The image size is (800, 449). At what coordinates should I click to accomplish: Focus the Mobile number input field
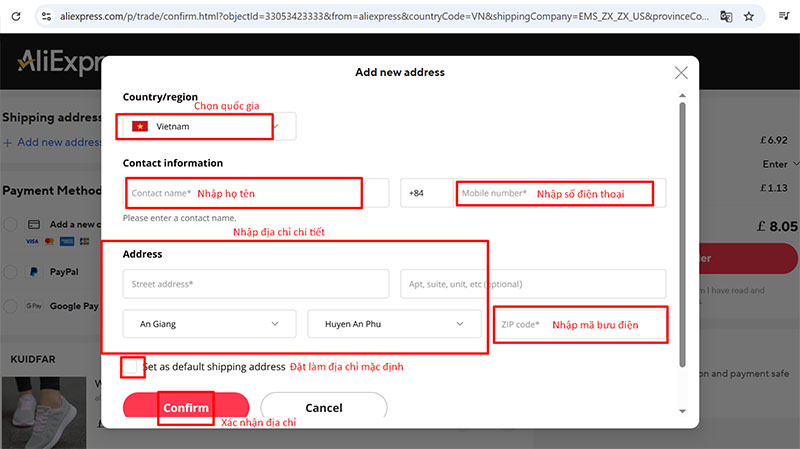pyautogui.click(x=554, y=193)
